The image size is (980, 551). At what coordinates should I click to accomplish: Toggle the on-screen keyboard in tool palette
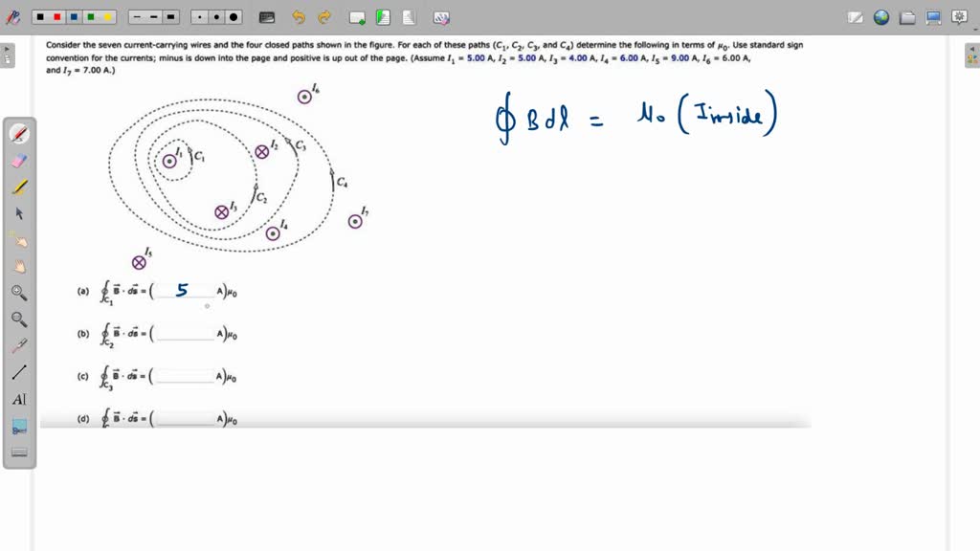[x=19, y=452]
